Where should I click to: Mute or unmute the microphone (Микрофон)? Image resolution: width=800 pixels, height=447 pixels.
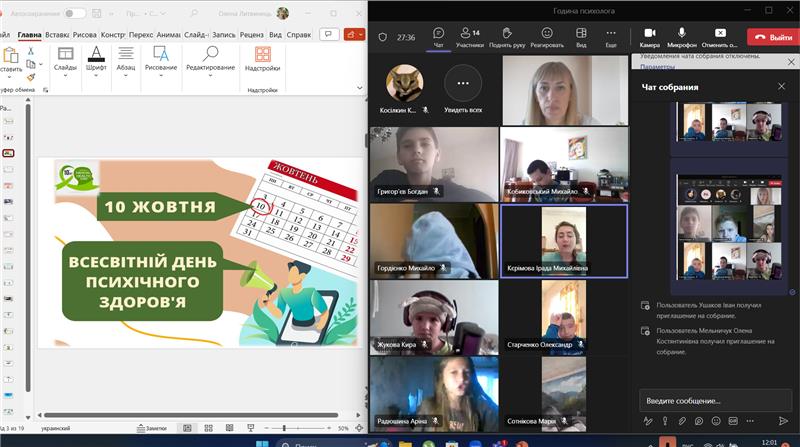[x=682, y=36]
